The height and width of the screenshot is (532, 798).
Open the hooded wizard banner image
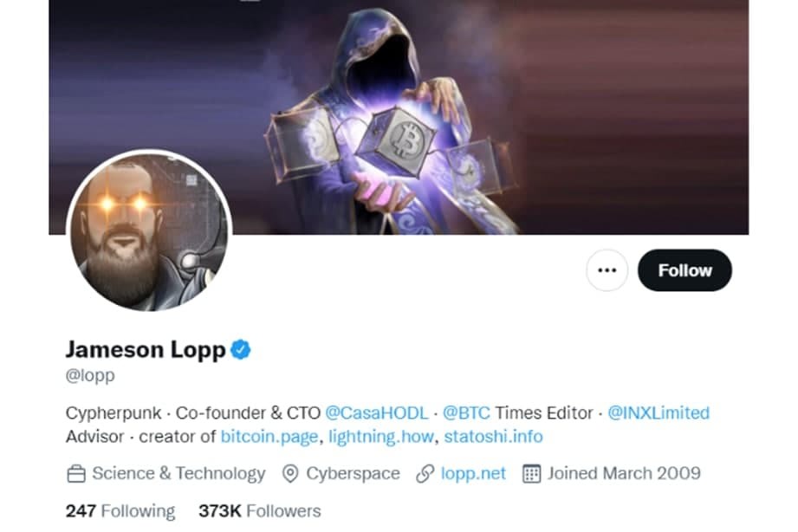point(399,117)
